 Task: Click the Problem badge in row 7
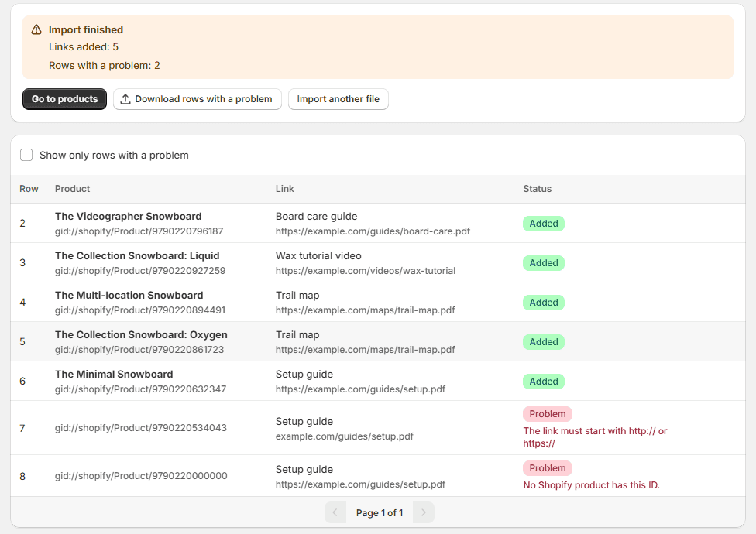[547, 414]
